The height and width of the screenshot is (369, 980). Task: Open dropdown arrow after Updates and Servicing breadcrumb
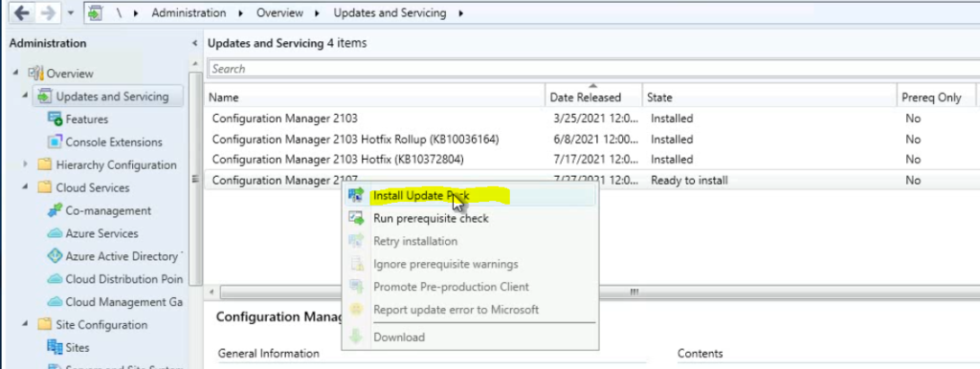coord(461,12)
